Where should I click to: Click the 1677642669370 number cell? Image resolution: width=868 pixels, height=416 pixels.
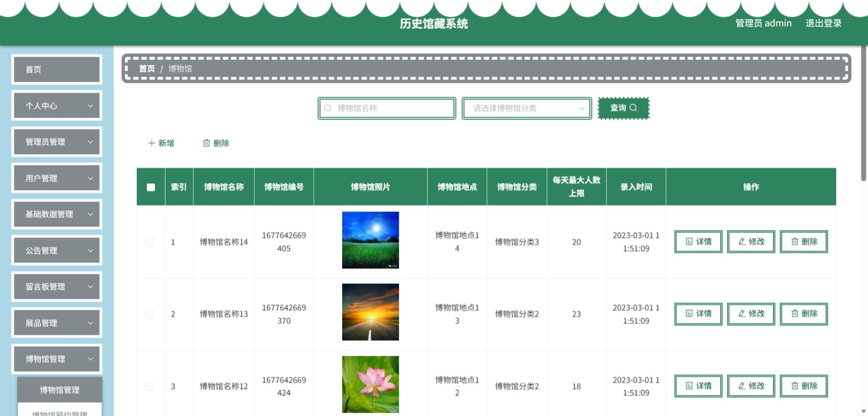[x=284, y=314]
